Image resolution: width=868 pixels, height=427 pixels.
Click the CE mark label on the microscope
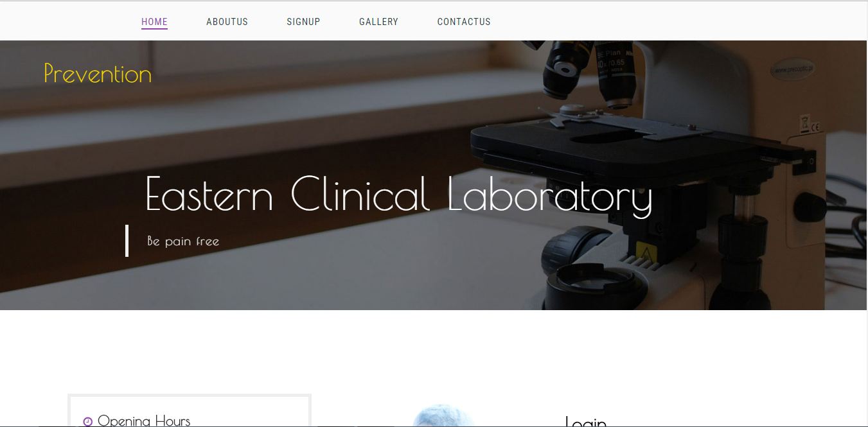(810, 125)
